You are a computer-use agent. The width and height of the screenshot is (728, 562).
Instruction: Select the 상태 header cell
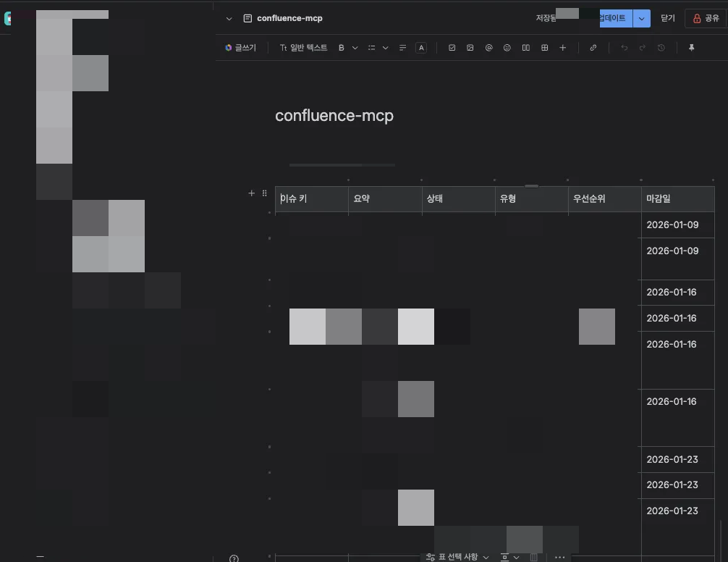tap(458, 199)
